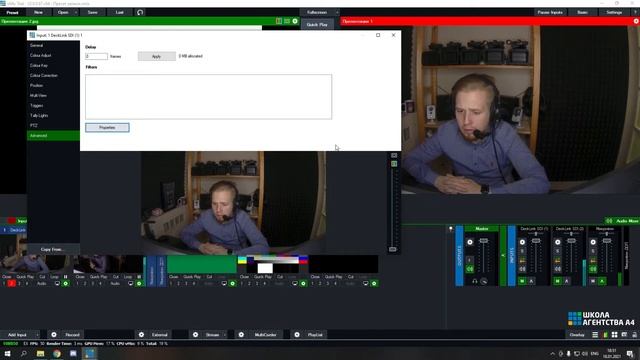Image resolution: width=640 pixels, height=360 pixels.
Task: Expand the Add Input dropdown arrow
Action: click(37, 335)
